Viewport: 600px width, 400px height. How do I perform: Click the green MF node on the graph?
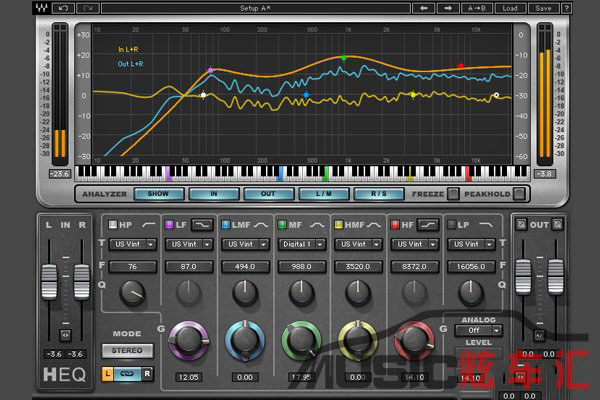(x=344, y=58)
